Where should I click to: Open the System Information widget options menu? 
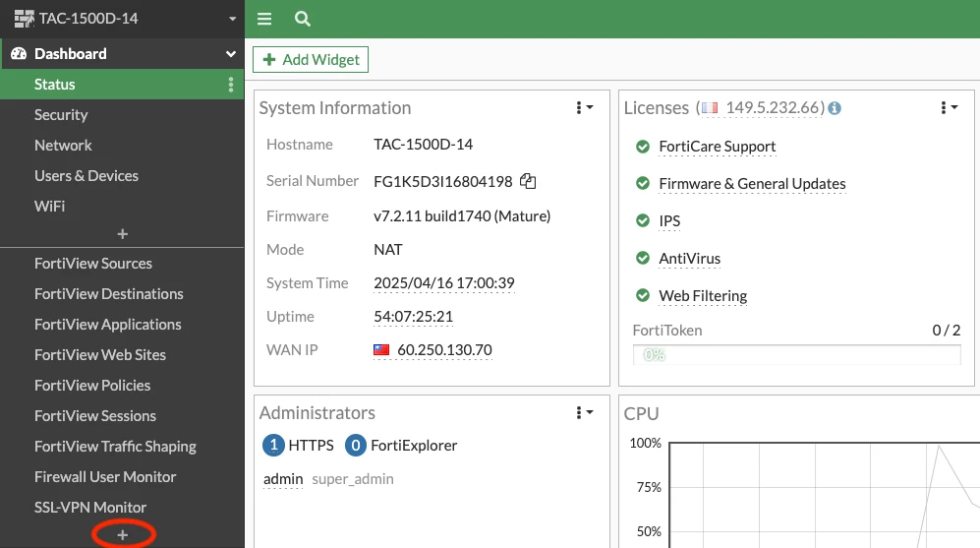coord(585,107)
